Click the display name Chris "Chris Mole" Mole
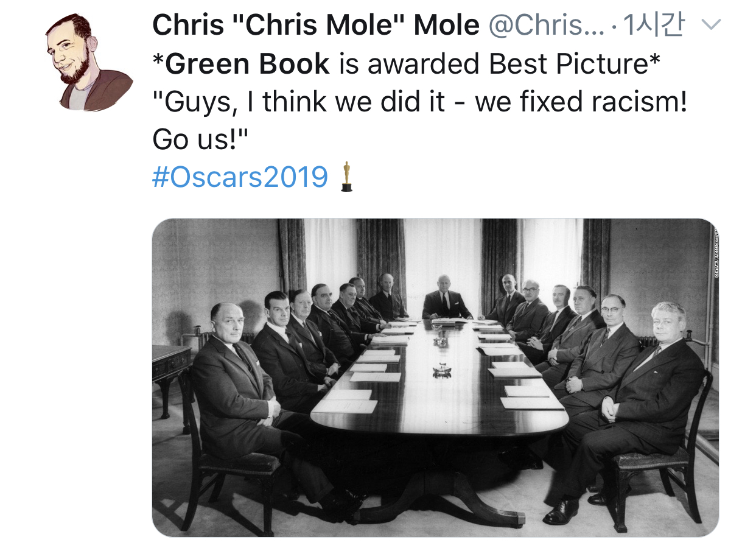This screenshot has width=756, height=551. pos(316,25)
